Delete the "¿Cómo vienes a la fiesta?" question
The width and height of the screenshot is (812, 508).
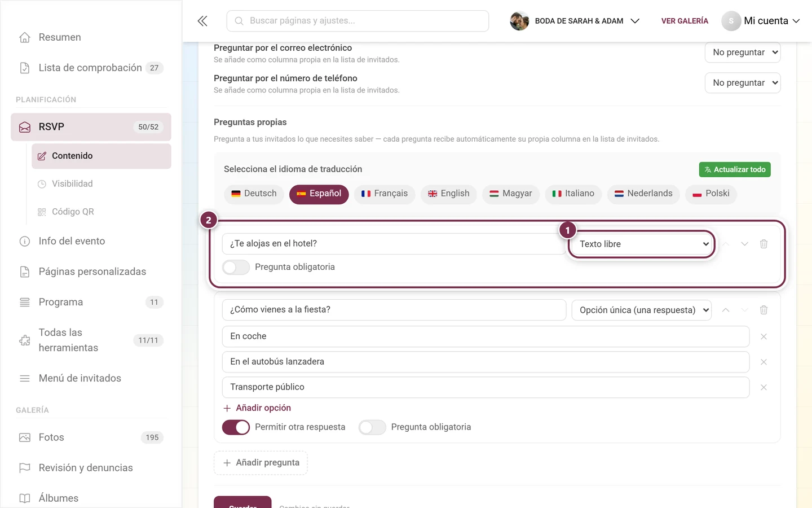click(x=764, y=310)
